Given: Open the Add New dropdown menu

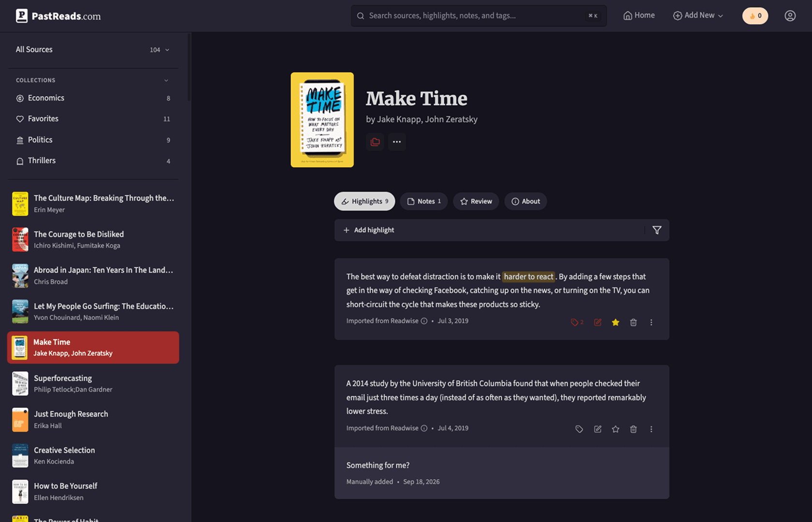Looking at the screenshot, I should tap(698, 15).
